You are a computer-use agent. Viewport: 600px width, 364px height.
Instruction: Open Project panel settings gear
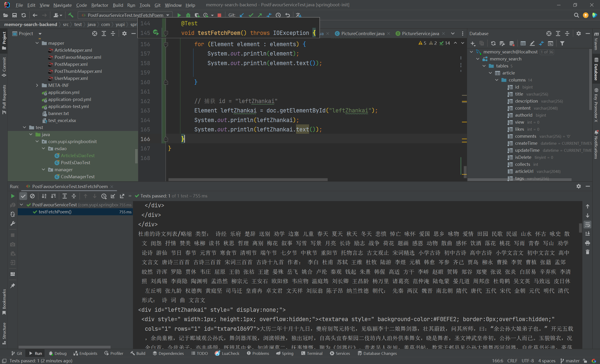point(124,33)
